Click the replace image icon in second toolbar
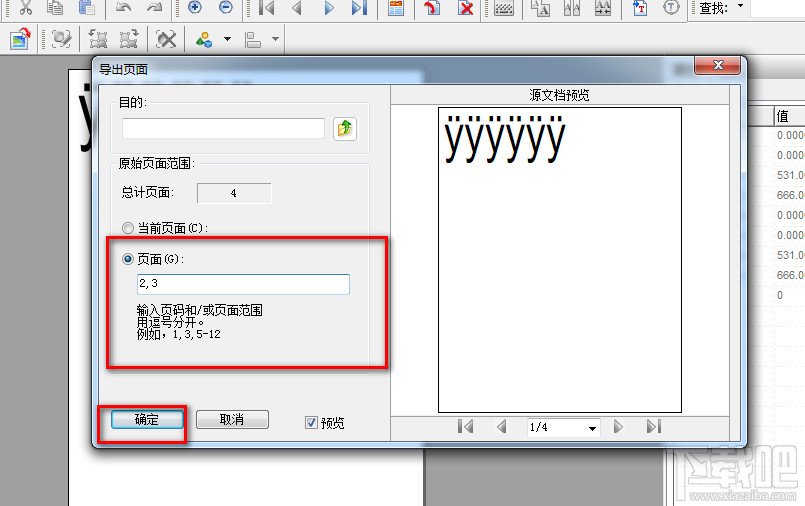The height and width of the screenshot is (506, 805). (x=20, y=38)
